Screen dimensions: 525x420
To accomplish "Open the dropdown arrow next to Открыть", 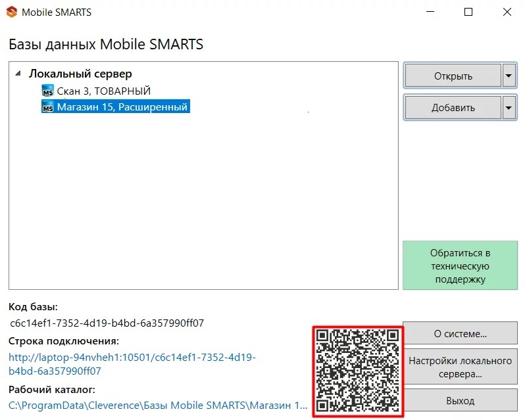I will click(509, 76).
